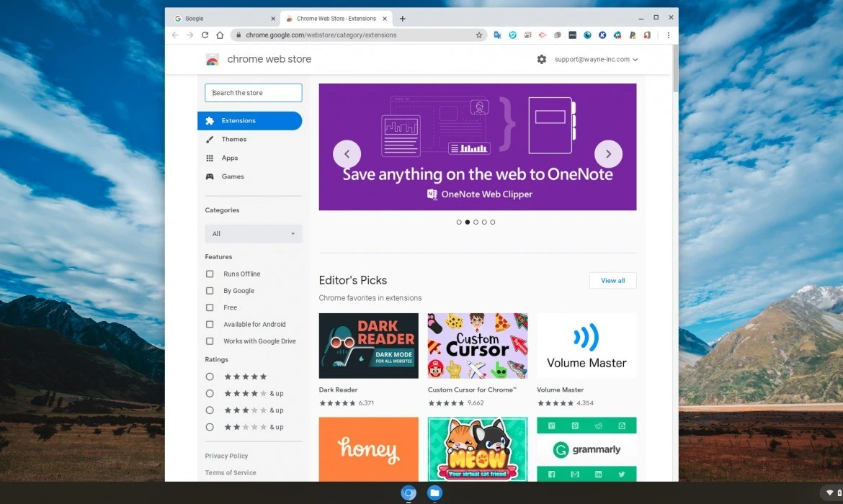Viewport: 843px width, 504px height.
Task: Open the Volume Master thumbnail image
Action: pyautogui.click(x=586, y=346)
